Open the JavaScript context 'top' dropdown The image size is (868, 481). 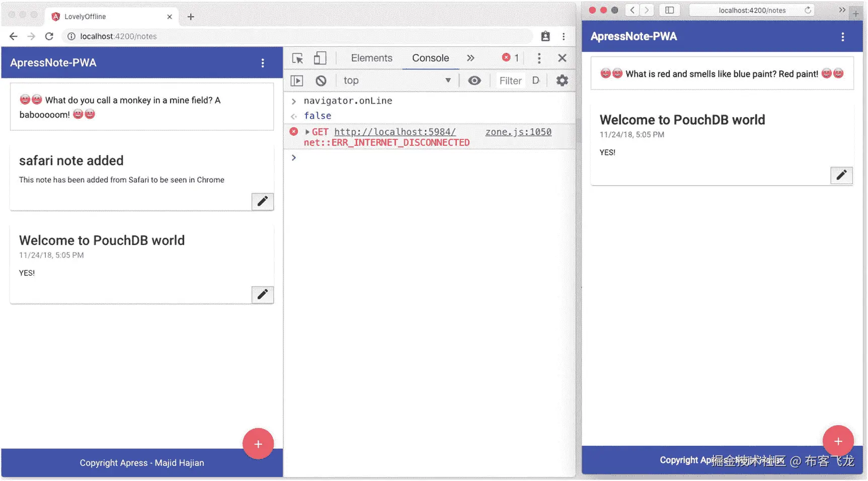tap(397, 81)
